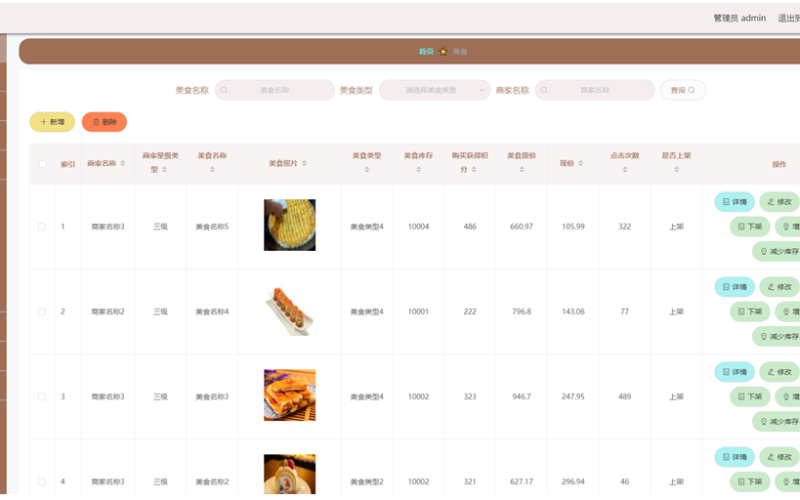Toggle the select-all checkbox in table header
Screen dimensions: 800x500
pyautogui.click(x=42, y=164)
